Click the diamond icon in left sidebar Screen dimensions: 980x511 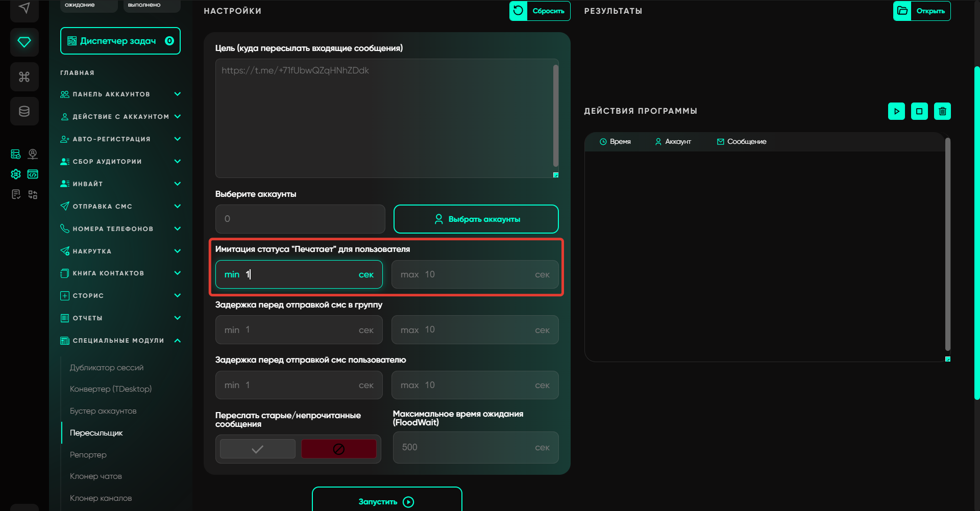[x=24, y=42]
